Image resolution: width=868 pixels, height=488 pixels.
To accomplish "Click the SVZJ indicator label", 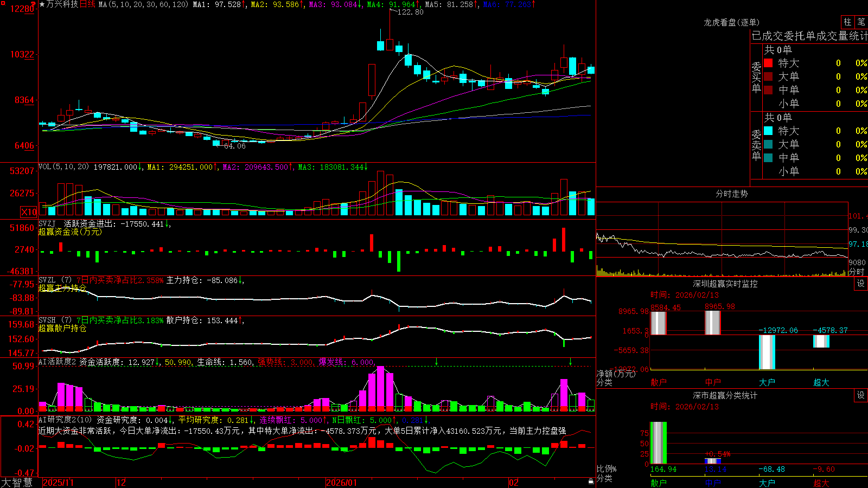I will click(x=47, y=224).
